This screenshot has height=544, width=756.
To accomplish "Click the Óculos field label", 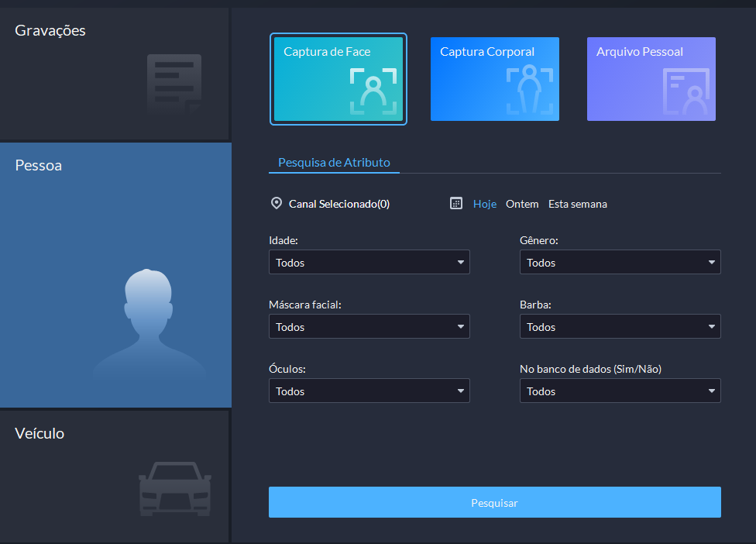I will (x=287, y=369).
